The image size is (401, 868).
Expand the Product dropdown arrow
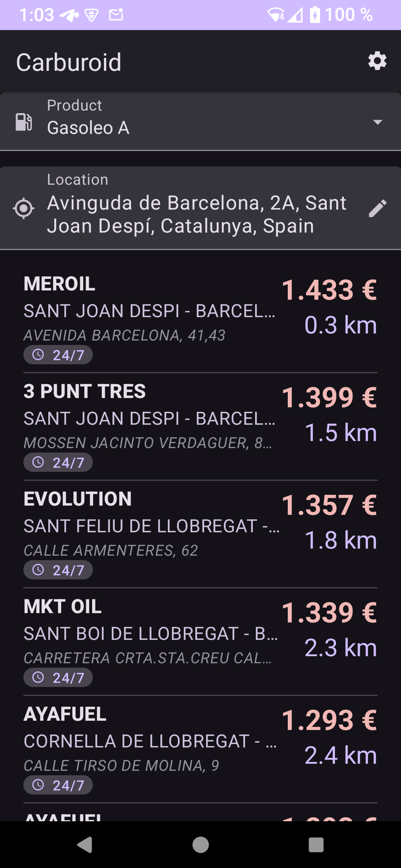[x=378, y=122]
